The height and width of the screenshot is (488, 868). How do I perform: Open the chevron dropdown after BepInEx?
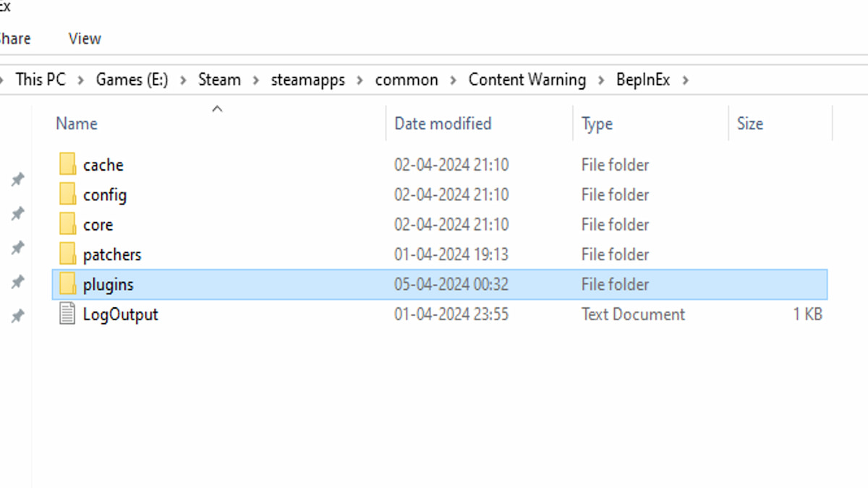click(x=685, y=80)
